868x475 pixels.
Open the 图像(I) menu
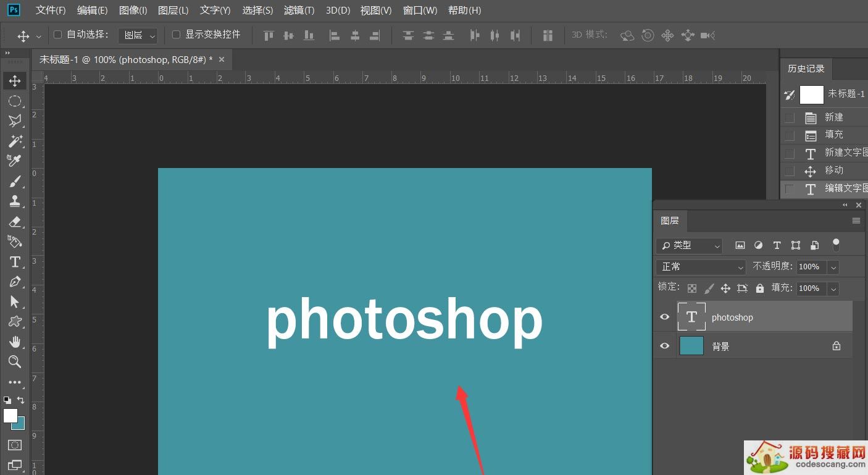133,11
